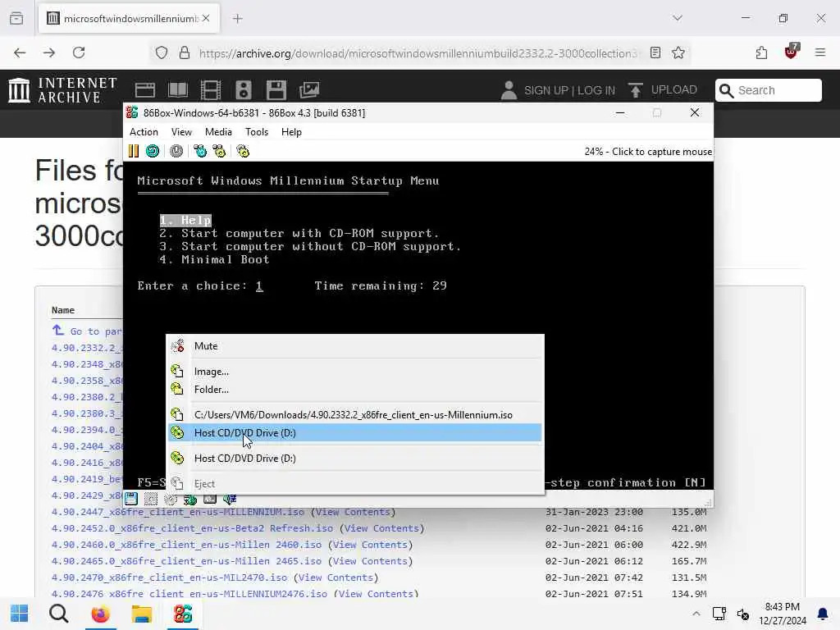The width and height of the screenshot is (840, 630).
Task: Open the Firefox extensions puzzle icon
Action: coord(761,52)
